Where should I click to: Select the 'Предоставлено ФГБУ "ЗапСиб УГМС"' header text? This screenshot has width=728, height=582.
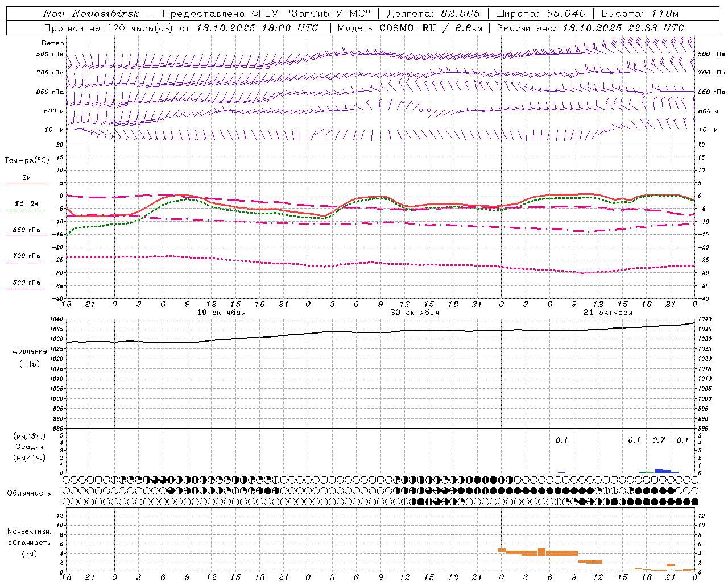266,14
